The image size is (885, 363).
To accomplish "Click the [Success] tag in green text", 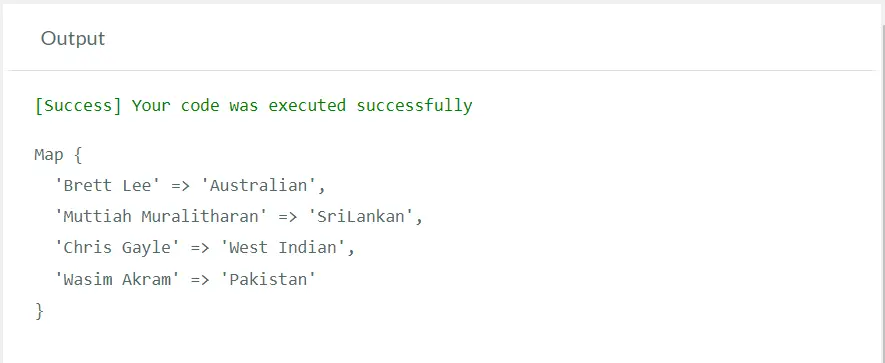I will [x=78, y=106].
